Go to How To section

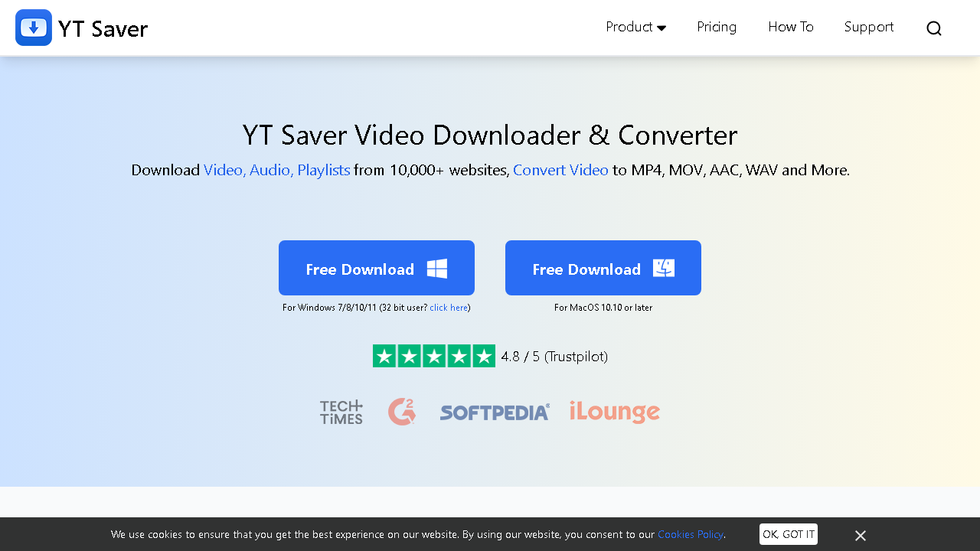pyautogui.click(x=791, y=27)
